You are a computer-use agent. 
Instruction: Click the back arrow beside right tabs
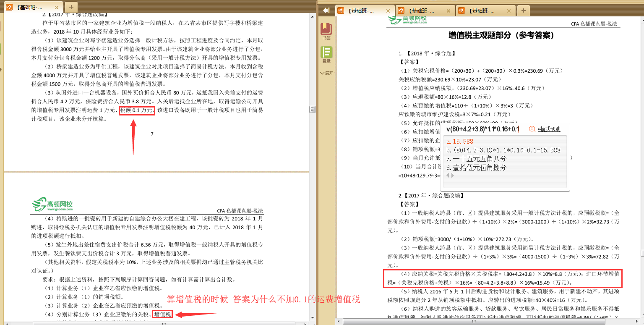click(x=326, y=10)
